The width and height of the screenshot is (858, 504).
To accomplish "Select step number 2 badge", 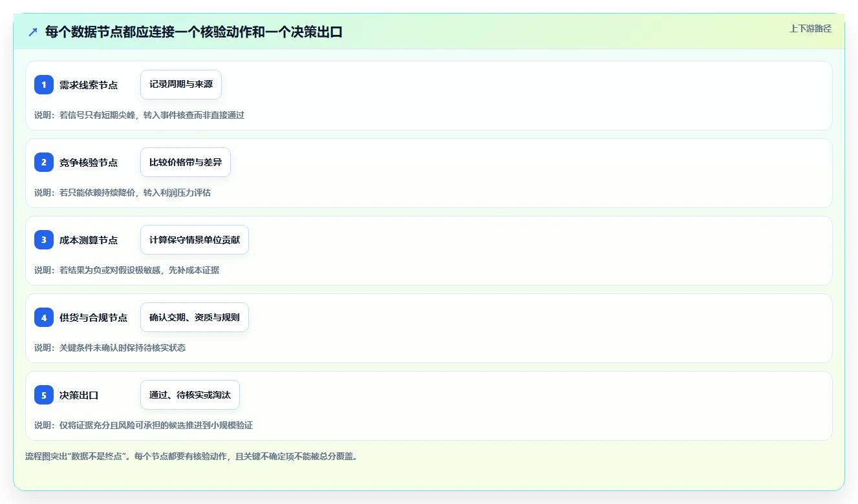I will pyautogui.click(x=44, y=162).
